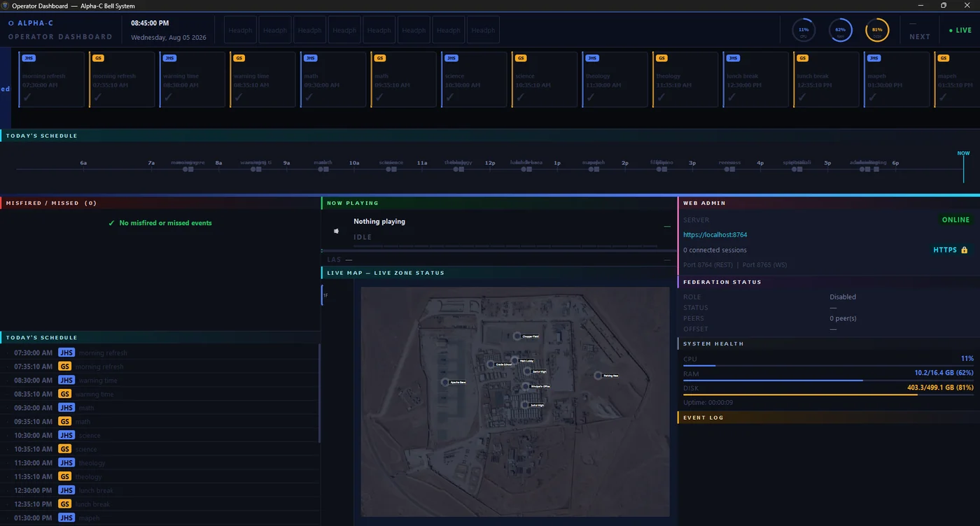
Task: Click the 11% CPU circular gauge
Action: (x=804, y=31)
